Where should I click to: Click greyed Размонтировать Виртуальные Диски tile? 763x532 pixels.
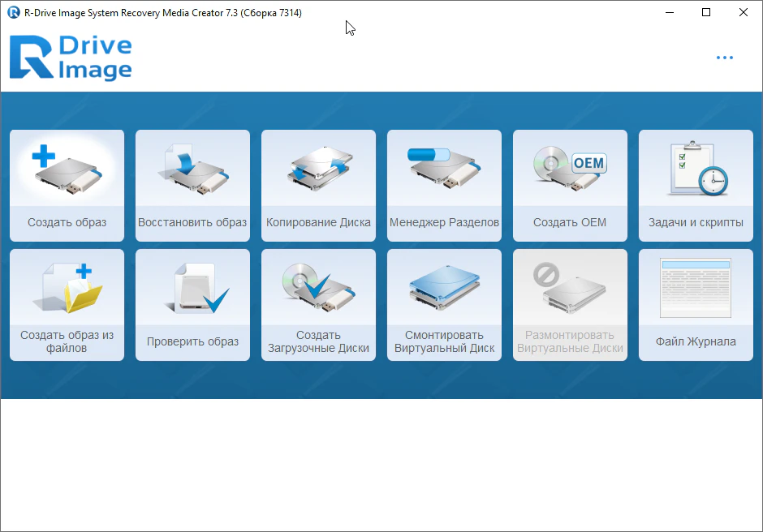point(570,304)
